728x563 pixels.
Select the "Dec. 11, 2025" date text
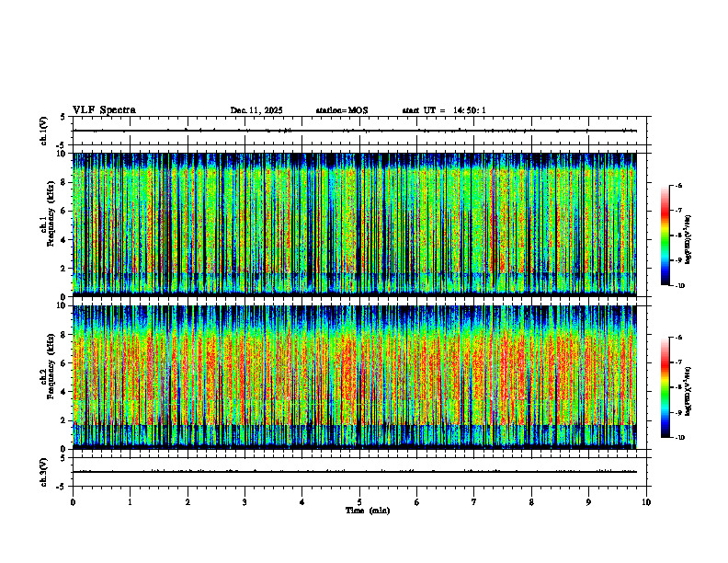point(256,110)
